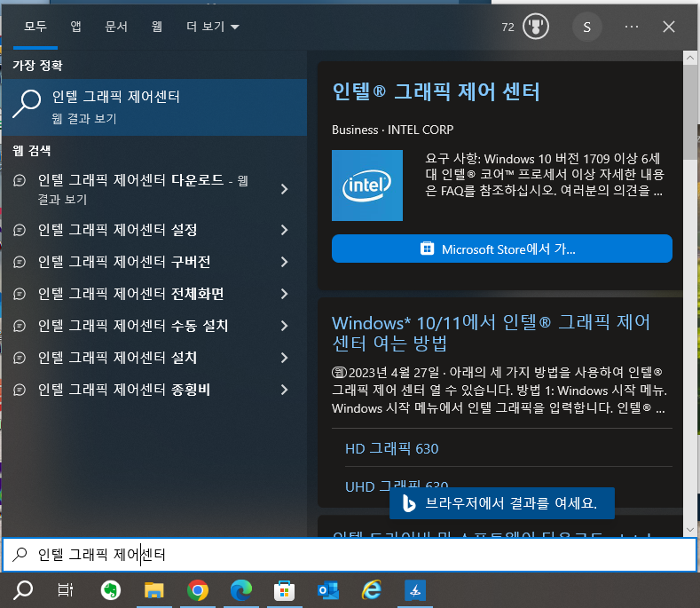
Task: Open the blue app icon last on taskbar
Action: point(415,590)
